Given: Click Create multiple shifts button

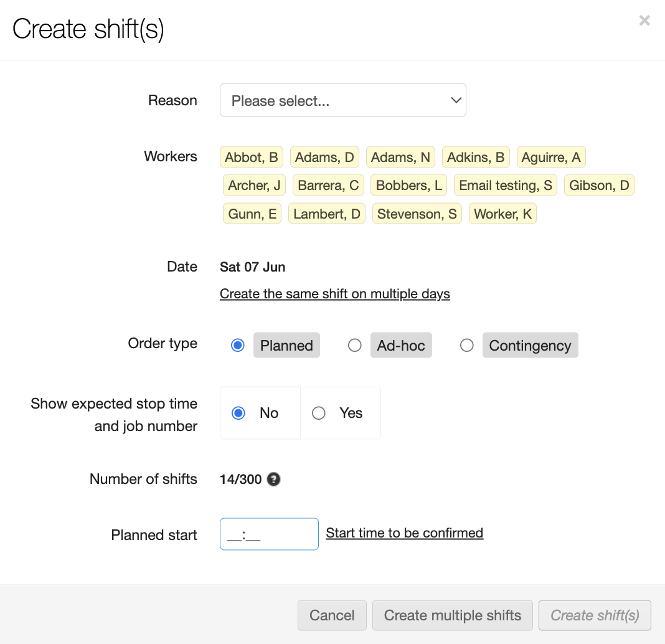Looking at the screenshot, I should tap(452, 615).
